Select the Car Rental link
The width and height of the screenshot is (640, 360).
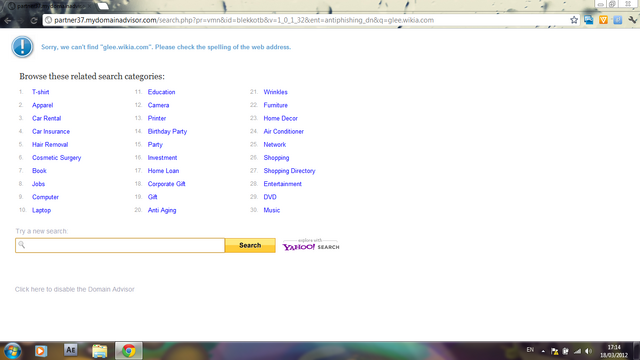click(x=47, y=118)
